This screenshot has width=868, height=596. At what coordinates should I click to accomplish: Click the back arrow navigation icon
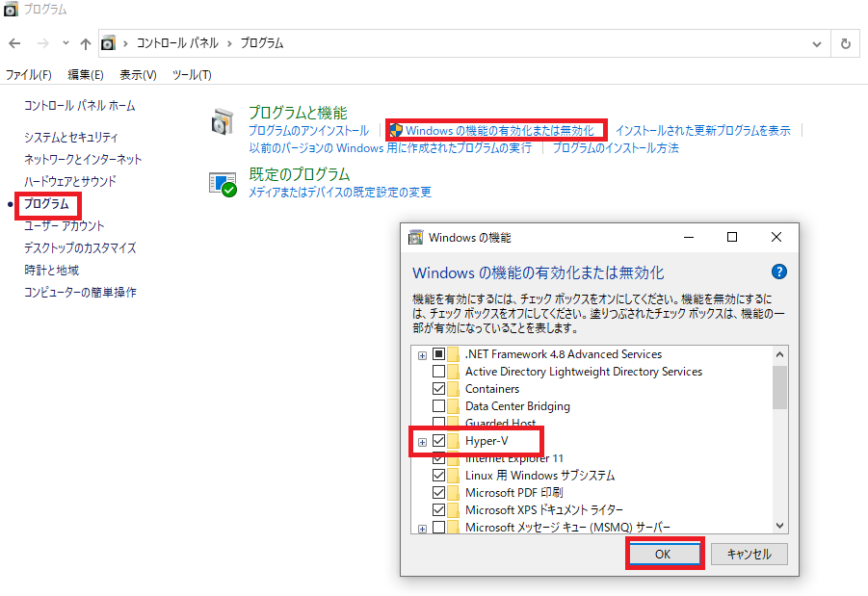tap(15, 43)
